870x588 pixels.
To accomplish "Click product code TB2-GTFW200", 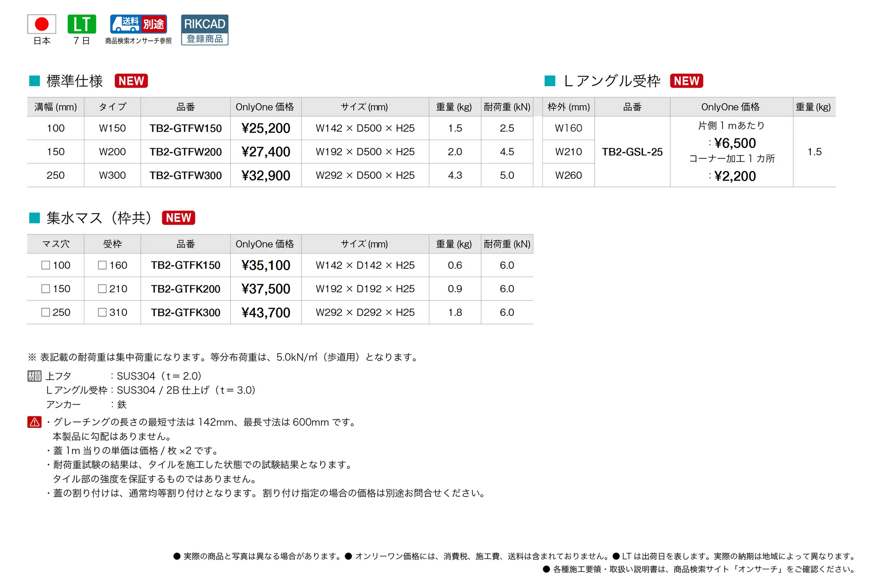I will (186, 152).
